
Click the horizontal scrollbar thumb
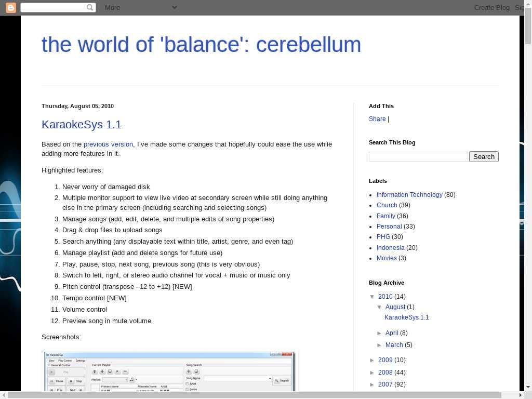255,395
